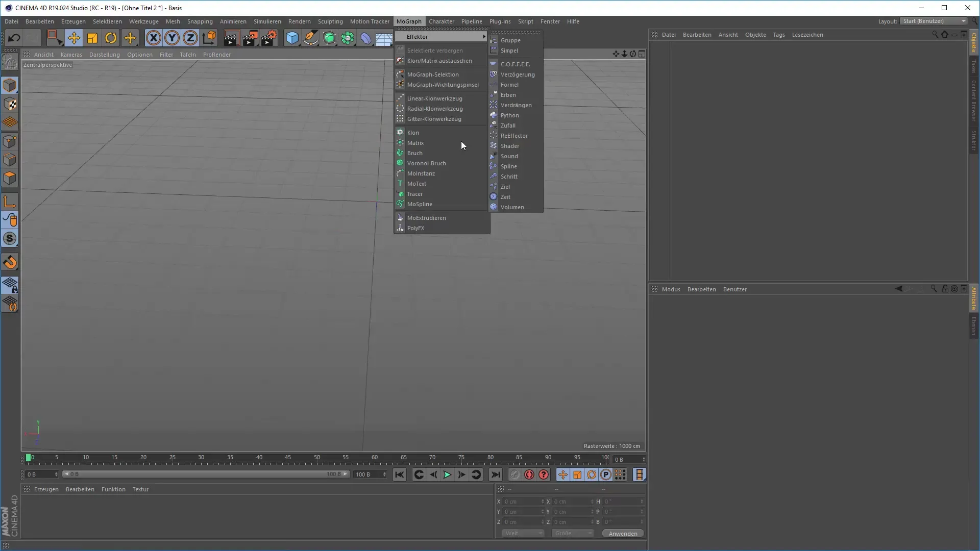Viewport: 980px width, 551px height.
Task: Open the Effektor submenu
Action: pos(442,37)
